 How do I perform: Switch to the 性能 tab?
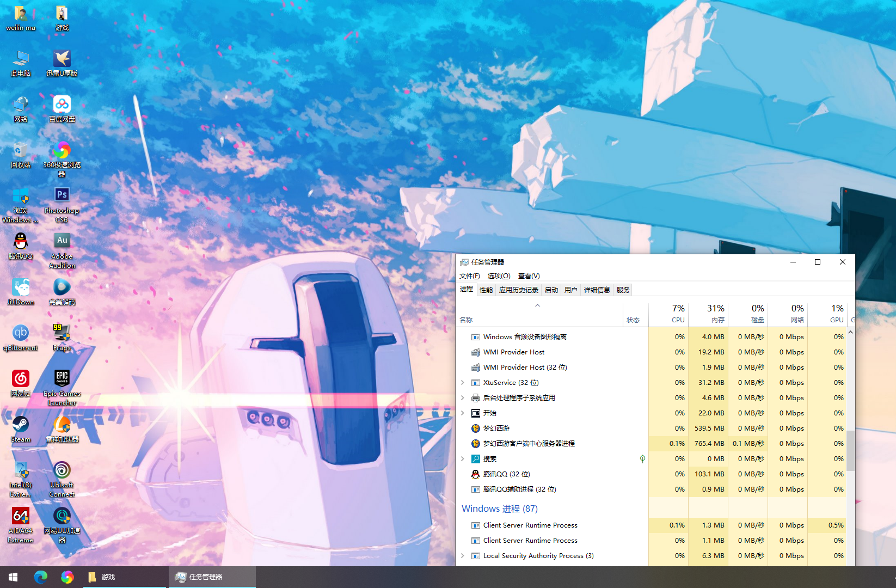tap(486, 290)
